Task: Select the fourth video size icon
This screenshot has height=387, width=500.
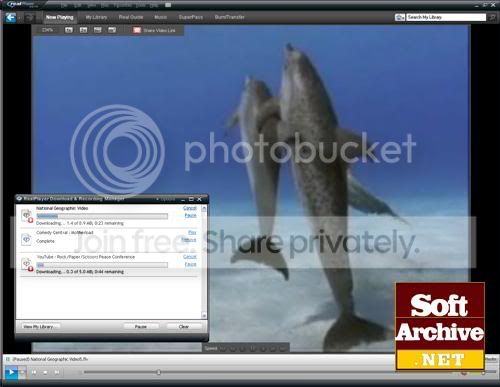Action: point(112,30)
